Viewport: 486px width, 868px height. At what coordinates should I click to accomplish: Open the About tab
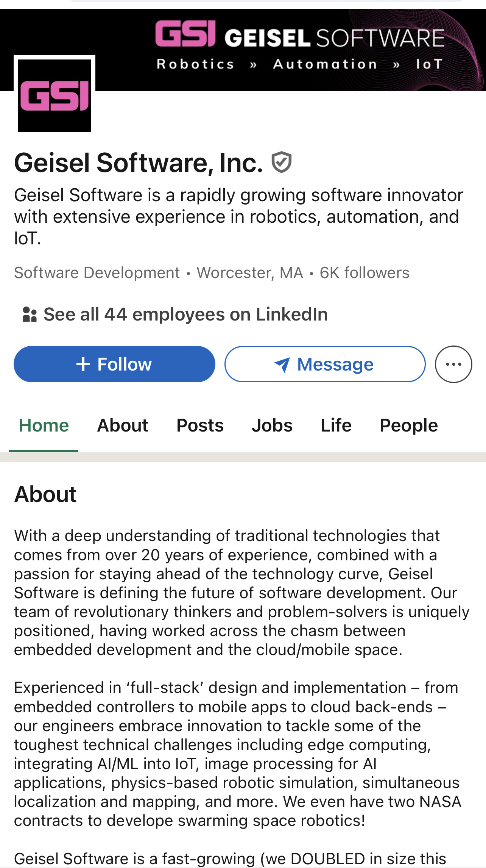tap(123, 425)
